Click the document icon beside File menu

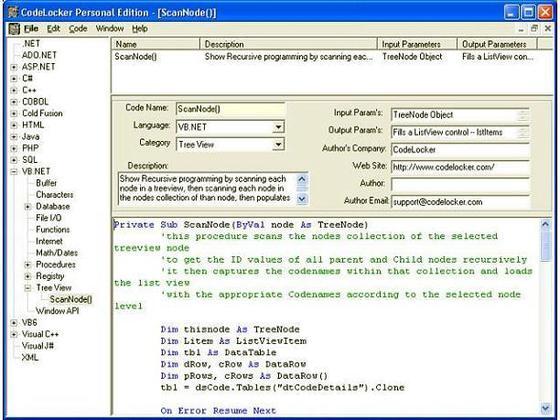click(14, 29)
